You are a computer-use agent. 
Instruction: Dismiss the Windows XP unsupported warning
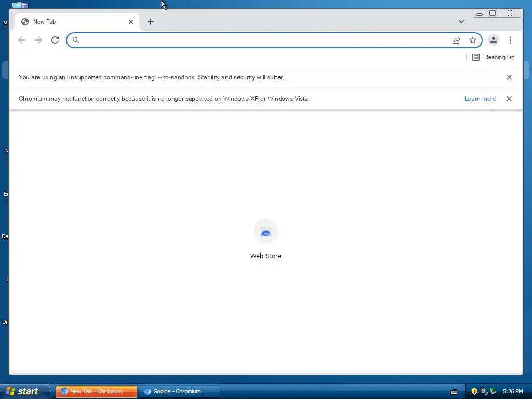point(509,99)
